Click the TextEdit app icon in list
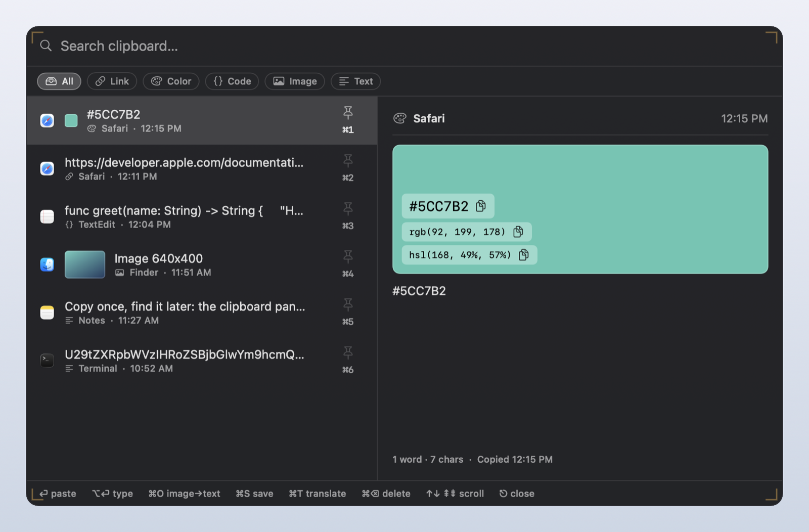 [x=47, y=217]
